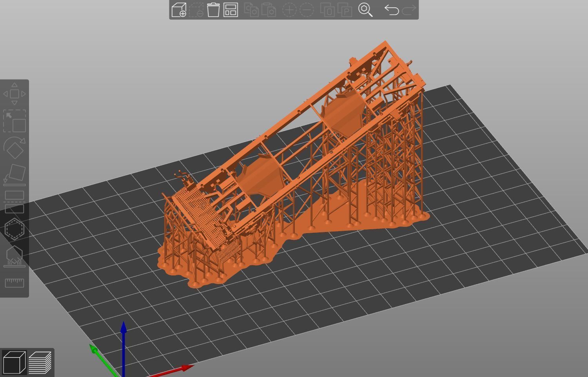588x377 pixels.
Task: Switch to the sliced layers preview
Action: pos(40,362)
